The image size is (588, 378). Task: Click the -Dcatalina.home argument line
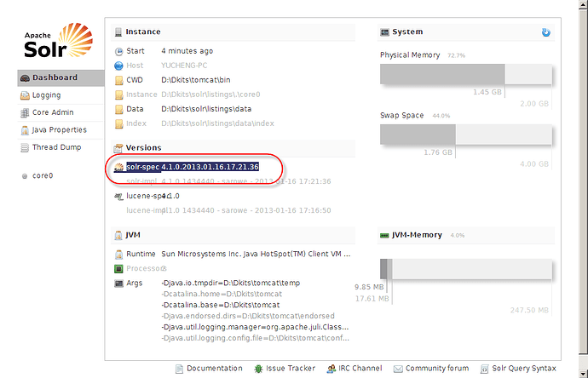[x=222, y=294]
